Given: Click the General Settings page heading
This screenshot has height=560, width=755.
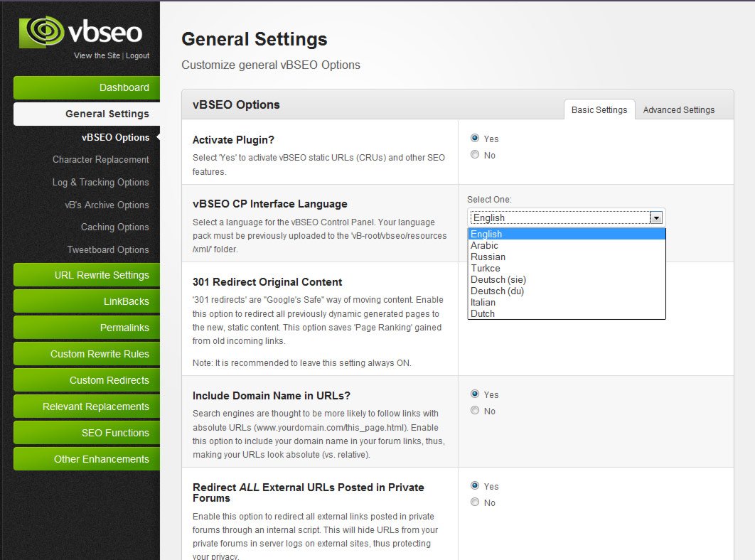Looking at the screenshot, I should click(255, 39).
